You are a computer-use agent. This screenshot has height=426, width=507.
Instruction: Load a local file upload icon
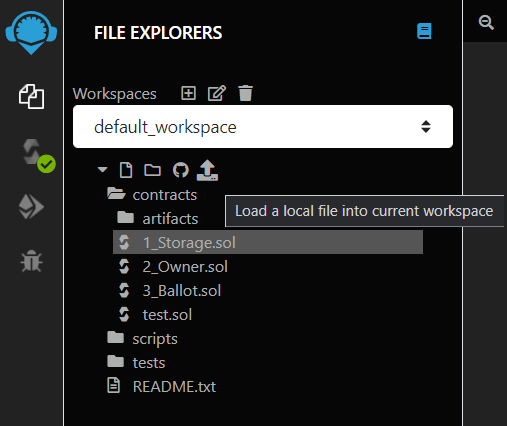pos(207,170)
